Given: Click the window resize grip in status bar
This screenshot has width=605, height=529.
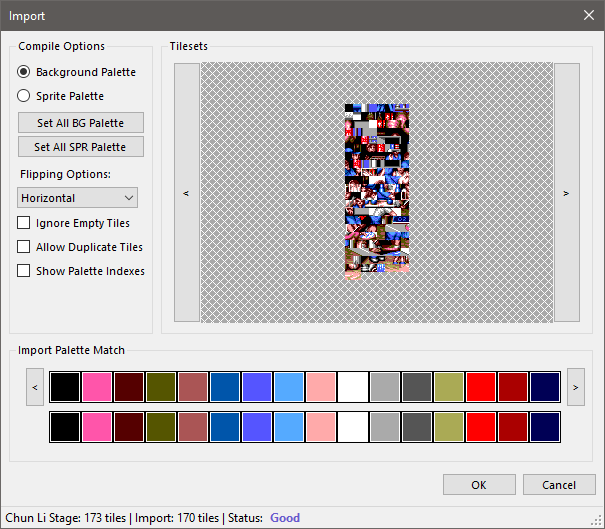Looking at the screenshot, I should click(x=599, y=523).
